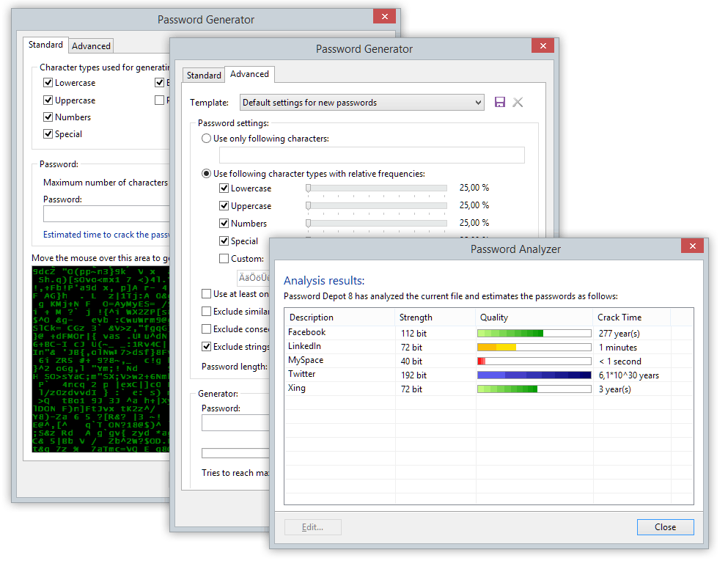Select Advanced tab in front generator
The width and height of the screenshot is (728, 569).
click(x=249, y=74)
